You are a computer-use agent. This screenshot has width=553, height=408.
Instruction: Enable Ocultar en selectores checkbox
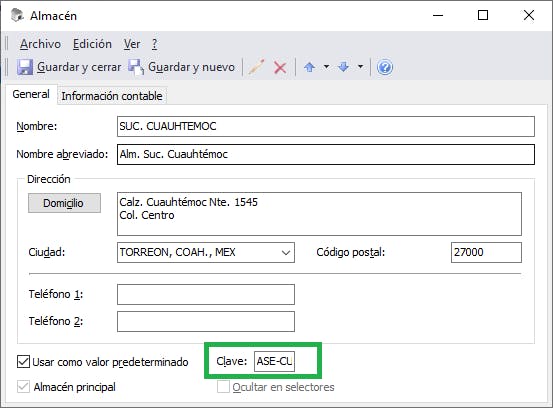(223, 386)
